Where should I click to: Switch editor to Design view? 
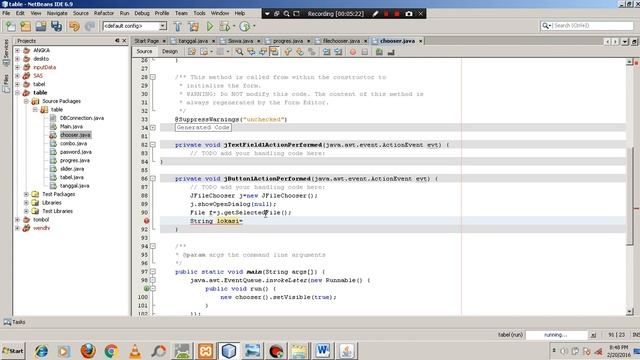pyautogui.click(x=170, y=51)
